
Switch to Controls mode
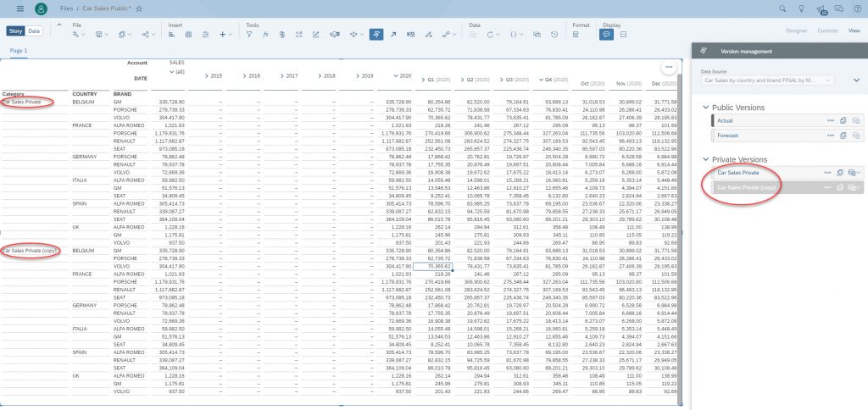(827, 31)
